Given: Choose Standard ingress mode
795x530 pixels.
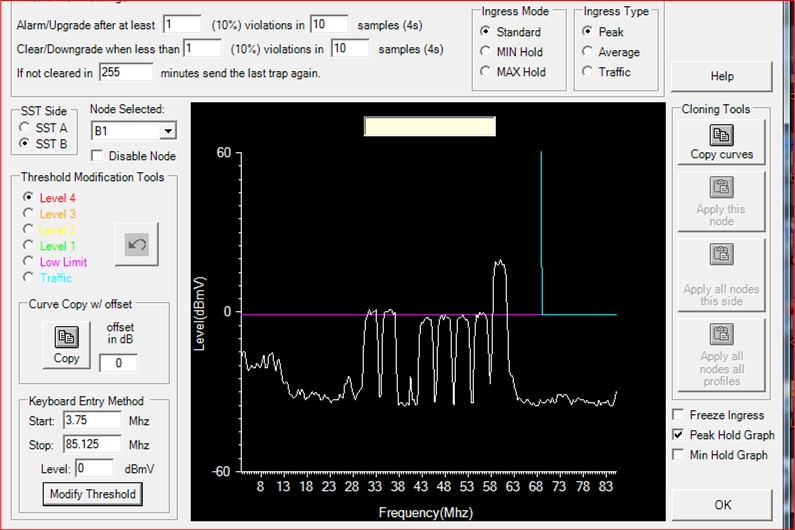Looking at the screenshot, I should 485,31.
